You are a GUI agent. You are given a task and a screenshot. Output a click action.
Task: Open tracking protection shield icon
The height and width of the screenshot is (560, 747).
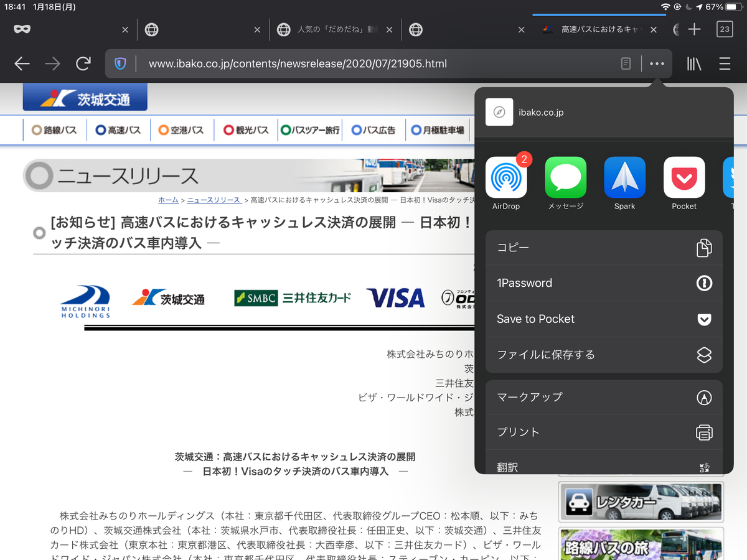click(121, 63)
